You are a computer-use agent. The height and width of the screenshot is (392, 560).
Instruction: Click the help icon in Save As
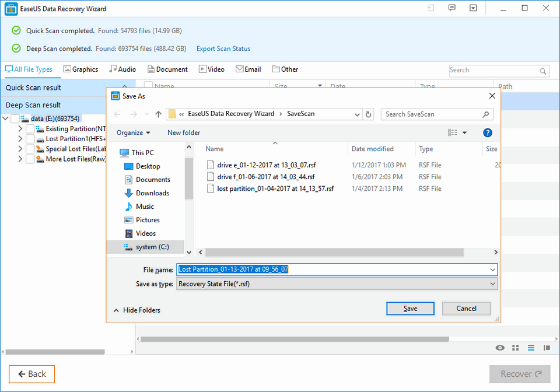click(x=488, y=132)
